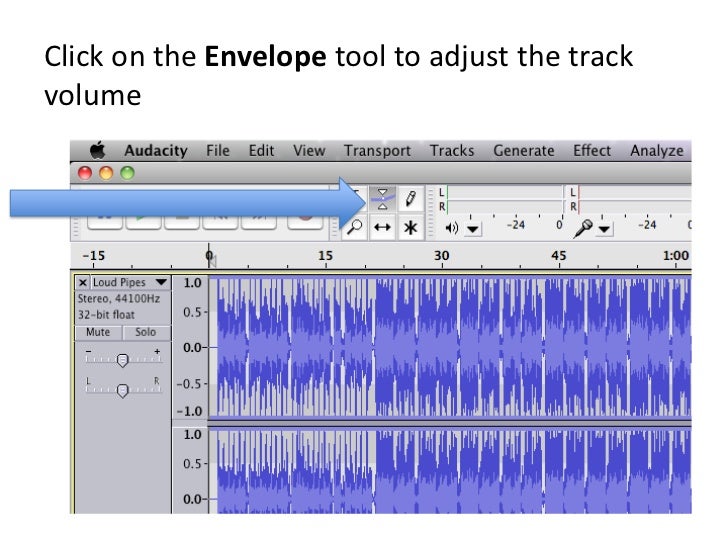Image resolution: width=728 pixels, height=546 pixels.
Task: Click the output speaker meter icon
Action: click(x=451, y=228)
